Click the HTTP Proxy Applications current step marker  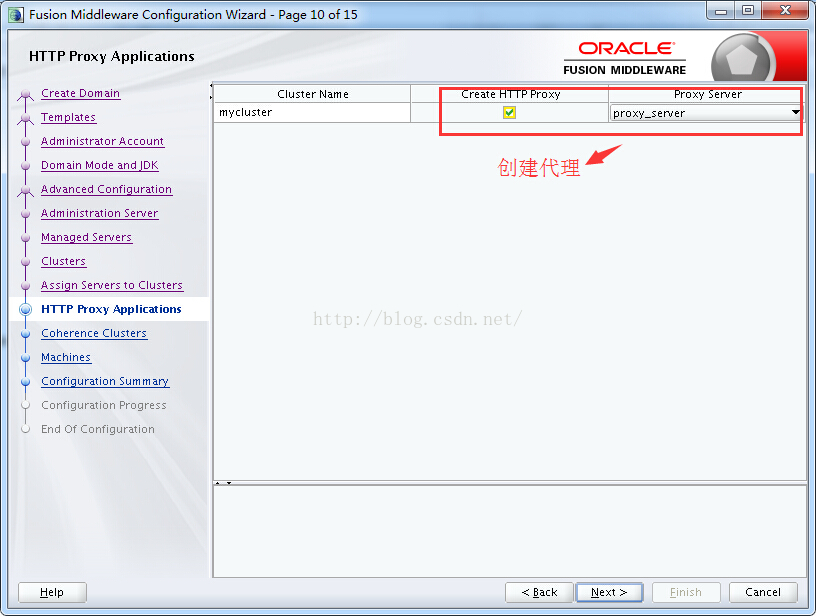point(26,310)
